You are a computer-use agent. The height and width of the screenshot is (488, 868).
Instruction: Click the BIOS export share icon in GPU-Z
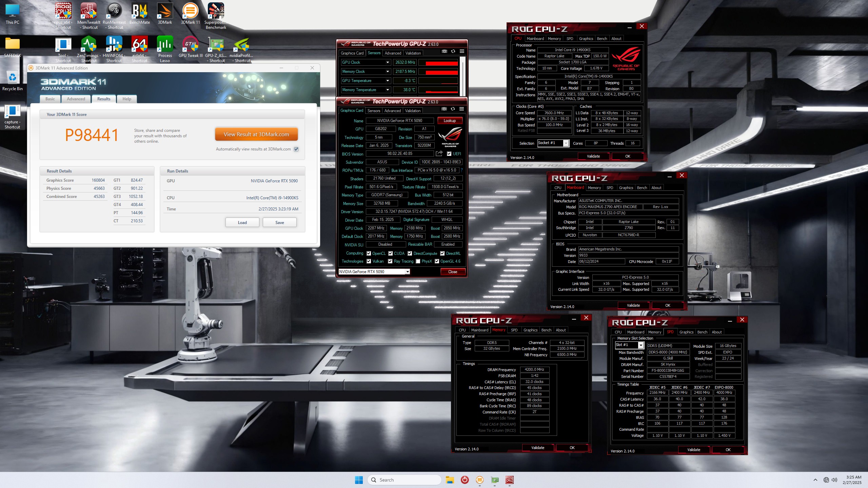pos(439,154)
